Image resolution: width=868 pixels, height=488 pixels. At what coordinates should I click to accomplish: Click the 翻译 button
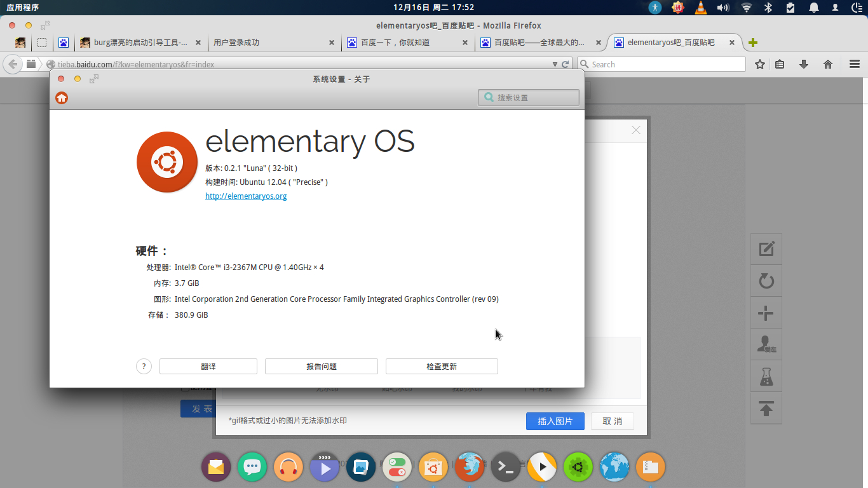(x=208, y=366)
